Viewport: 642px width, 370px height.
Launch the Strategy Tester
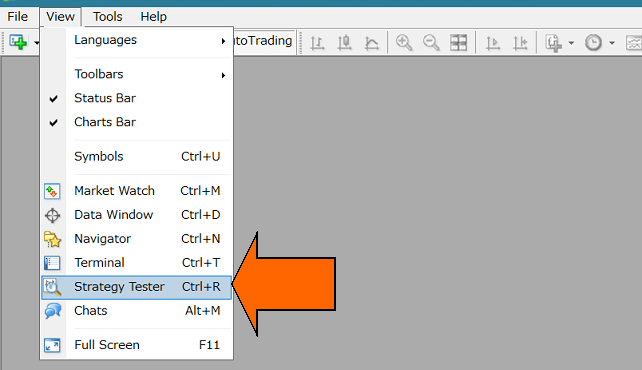coord(137,287)
